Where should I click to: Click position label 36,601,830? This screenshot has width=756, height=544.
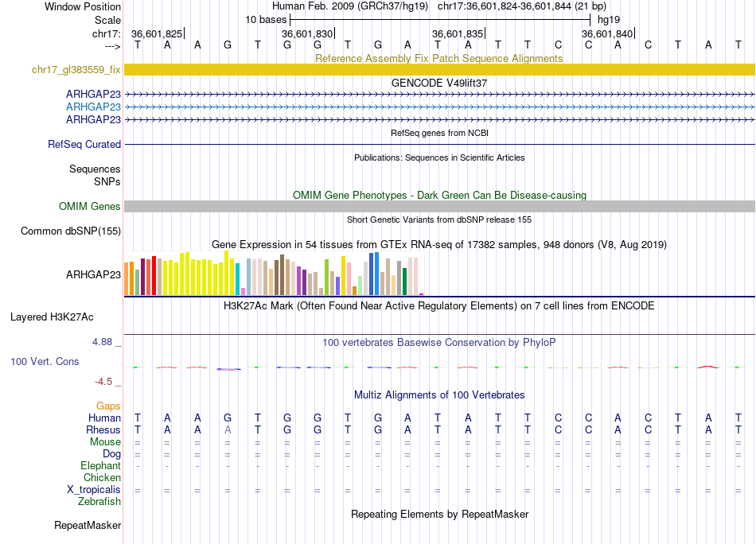(x=307, y=33)
